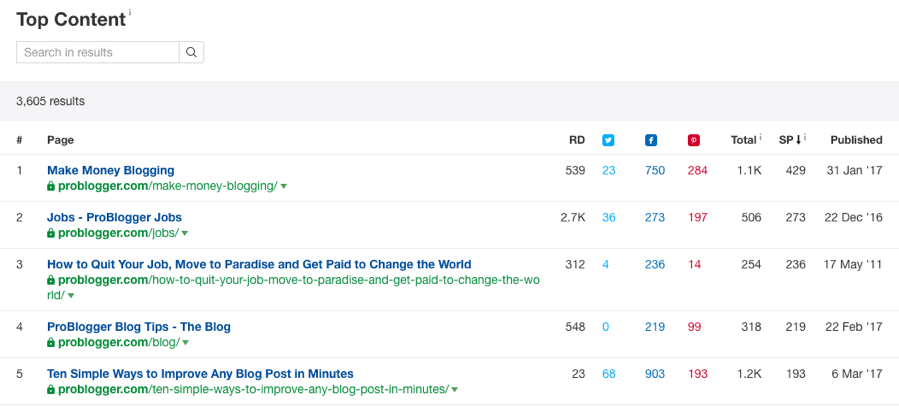Open problogger.com/blog/ URL
This screenshot has width=899, height=407.
point(119,343)
